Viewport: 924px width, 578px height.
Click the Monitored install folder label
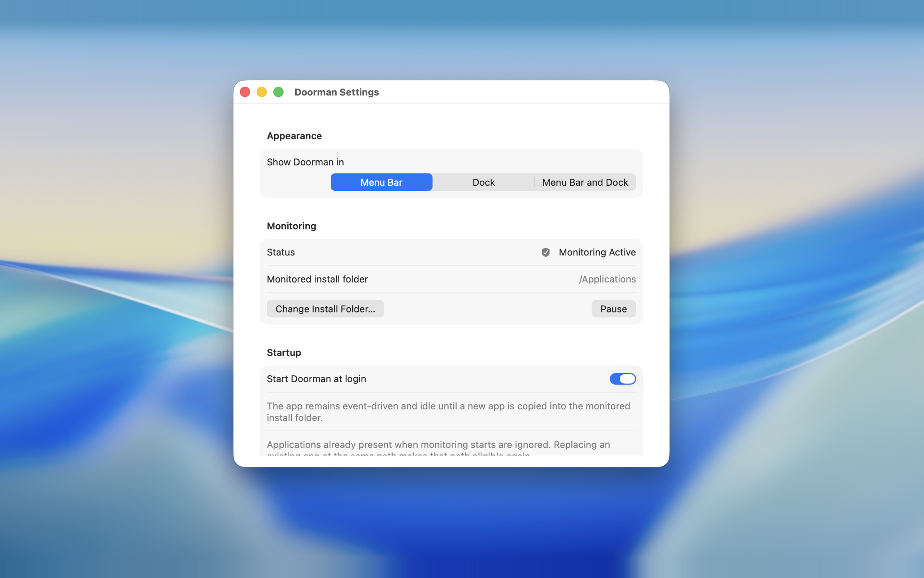pos(317,279)
